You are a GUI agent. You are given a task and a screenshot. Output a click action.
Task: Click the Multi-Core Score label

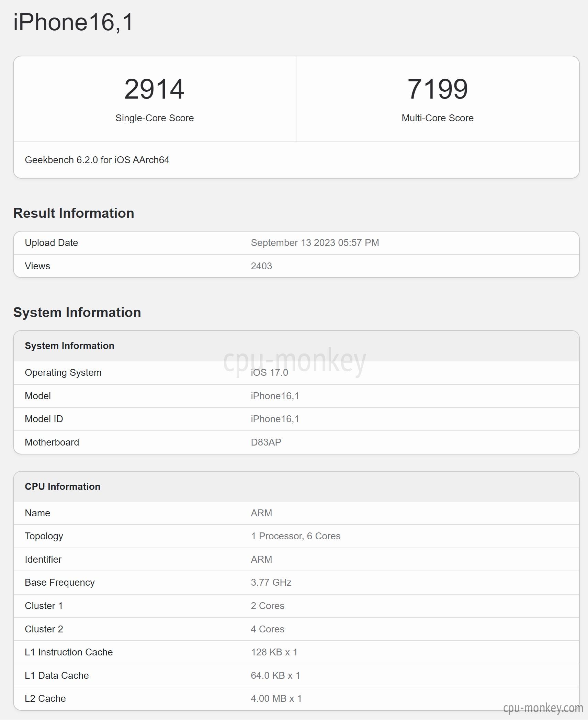click(438, 118)
